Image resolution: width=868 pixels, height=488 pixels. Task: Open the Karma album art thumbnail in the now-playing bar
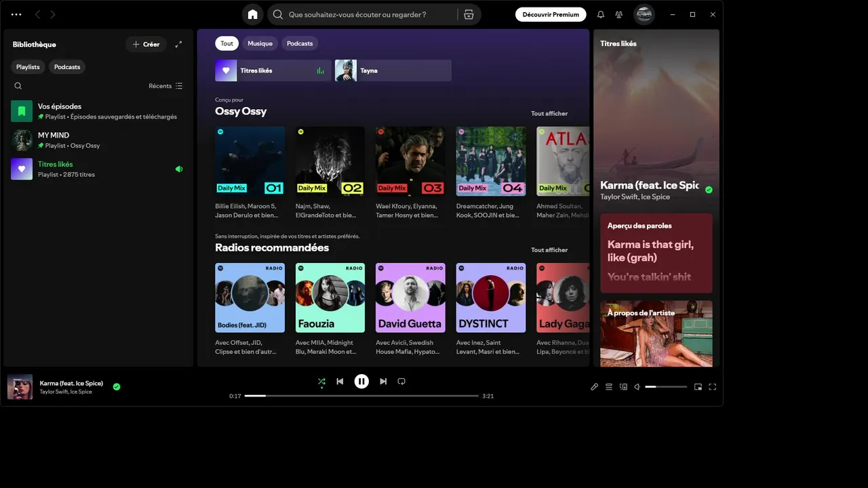(x=20, y=387)
